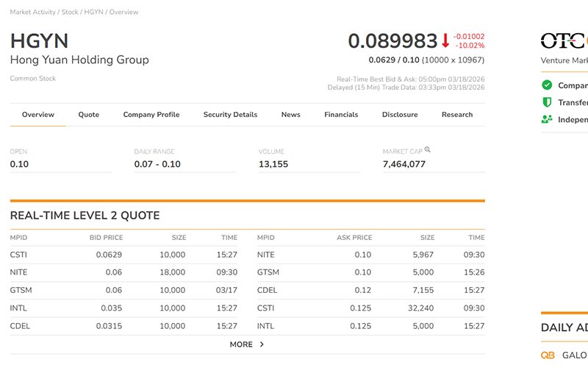
Task: Click CDEL ask price 0.12
Action: (x=362, y=290)
